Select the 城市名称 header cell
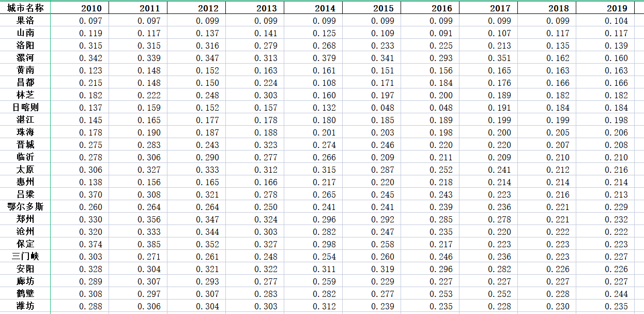The height and width of the screenshot is (314, 644). 25,8
